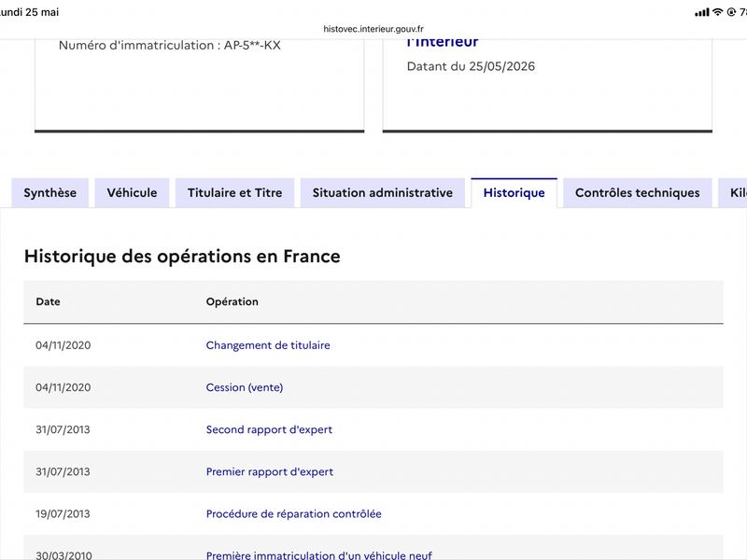
Task: Switch to the Véhicule tab
Action: [x=132, y=193]
